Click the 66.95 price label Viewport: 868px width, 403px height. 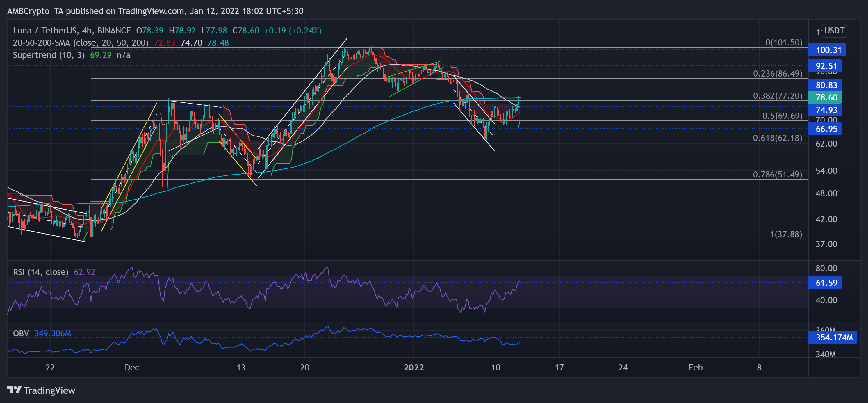coord(826,129)
